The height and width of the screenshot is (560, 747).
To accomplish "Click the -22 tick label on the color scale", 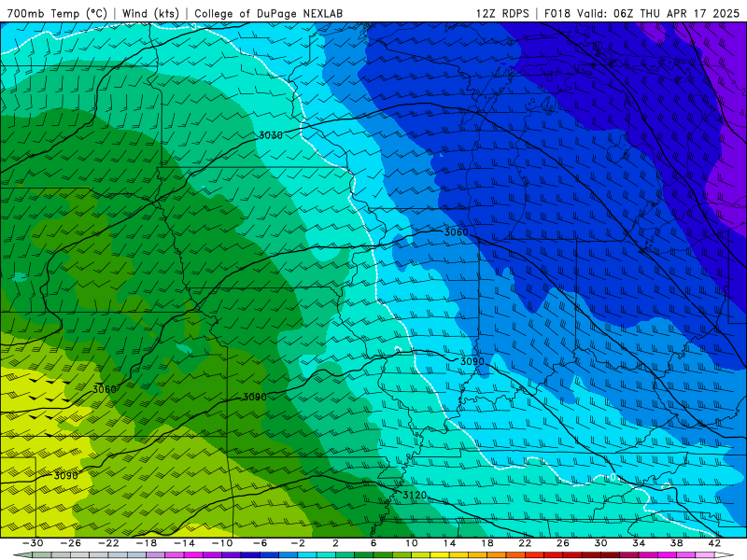I will click(108, 543).
